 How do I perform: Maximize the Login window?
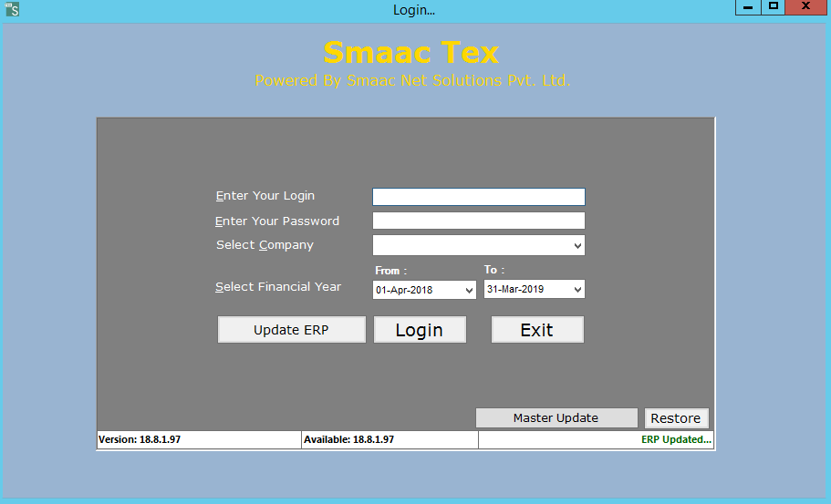774,7
